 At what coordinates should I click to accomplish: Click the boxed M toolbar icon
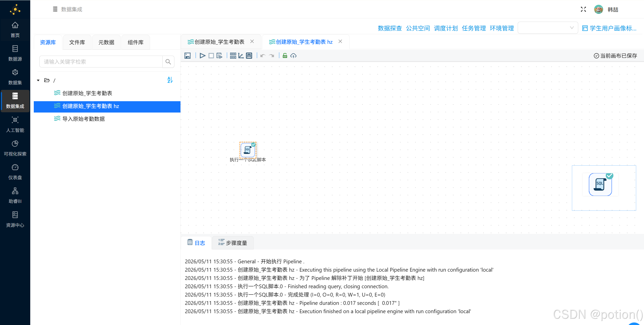pyautogui.click(x=249, y=56)
